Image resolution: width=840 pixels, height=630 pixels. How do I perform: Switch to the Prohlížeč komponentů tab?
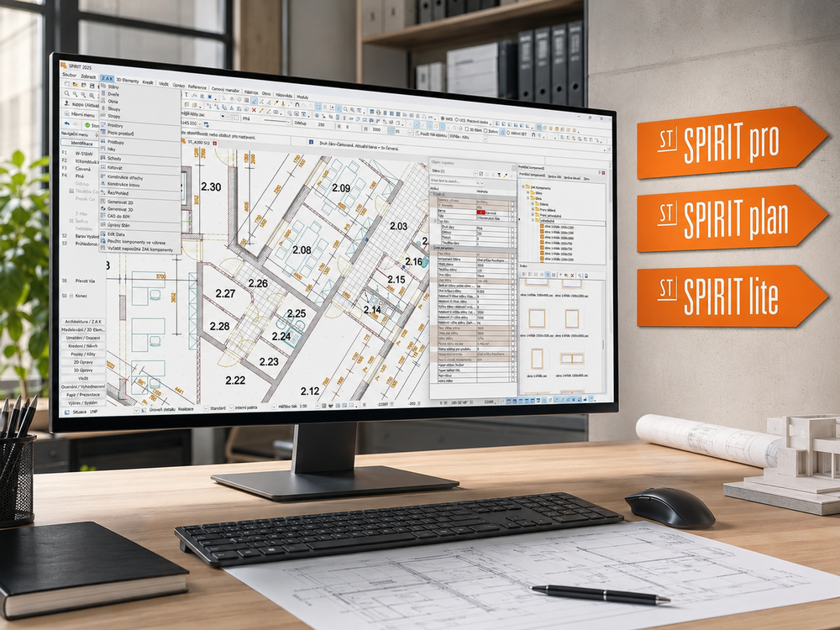pyautogui.click(x=532, y=175)
